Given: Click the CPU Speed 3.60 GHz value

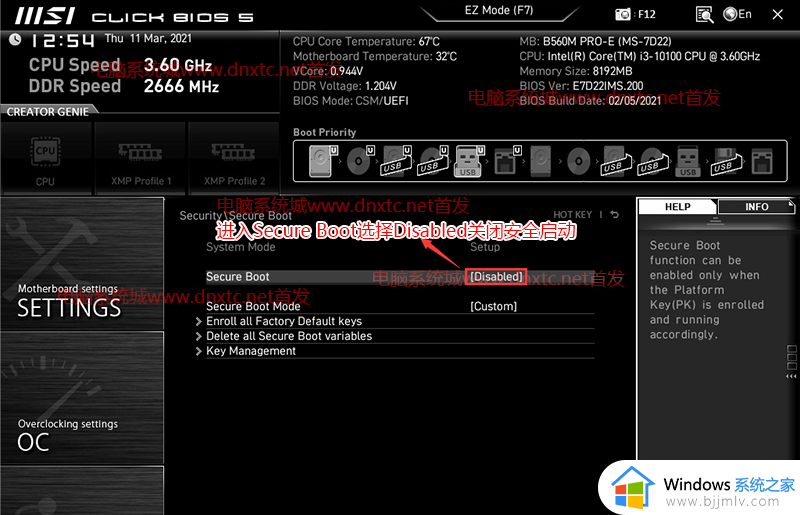Looking at the screenshot, I should (178, 65).
